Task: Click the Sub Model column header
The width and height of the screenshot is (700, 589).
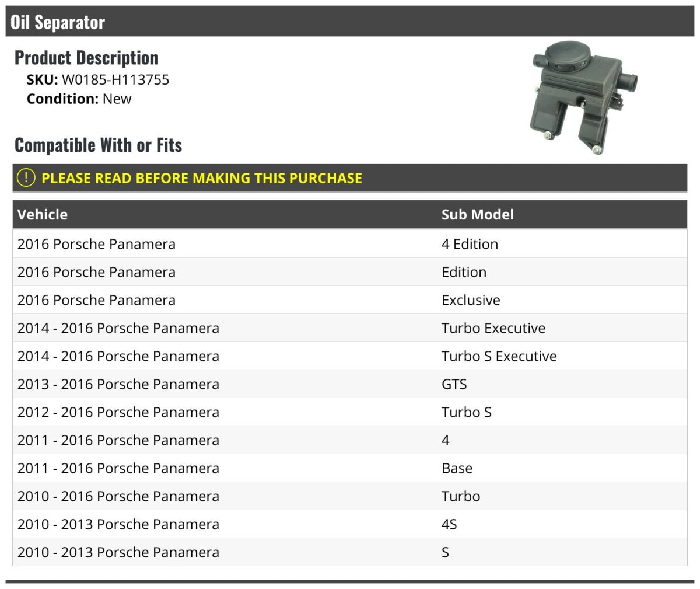Action: pyautogui.click(x=477, y=214)
